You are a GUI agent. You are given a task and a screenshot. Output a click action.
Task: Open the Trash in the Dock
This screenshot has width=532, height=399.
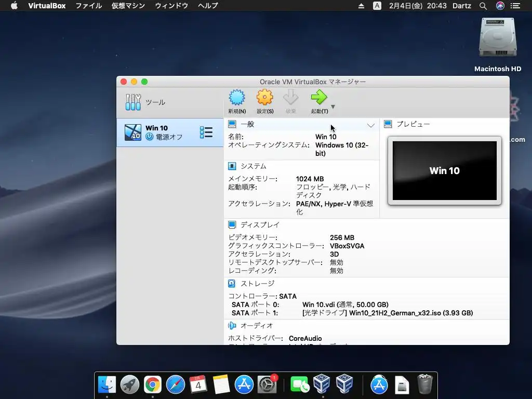424,384
